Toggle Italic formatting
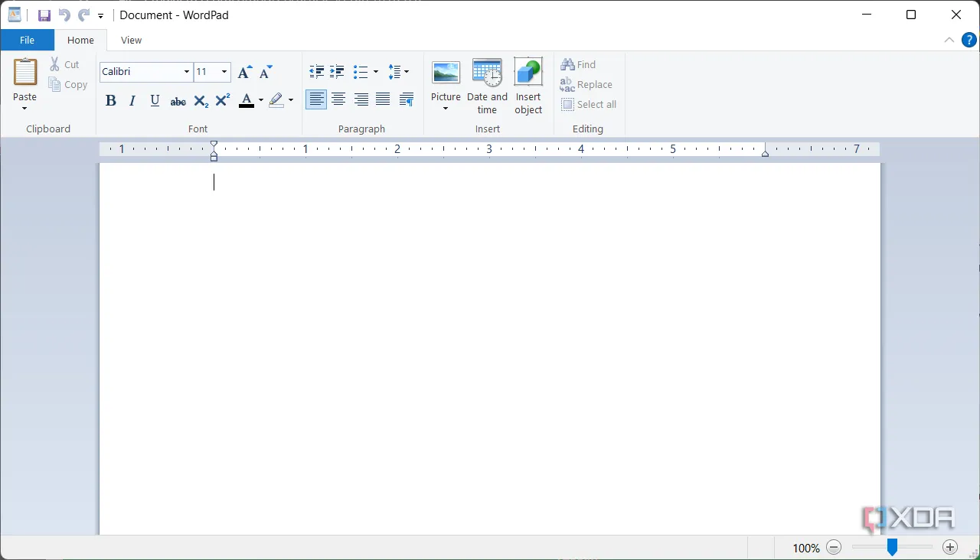Viewport: 980px width, 560px height. (132, 101)
